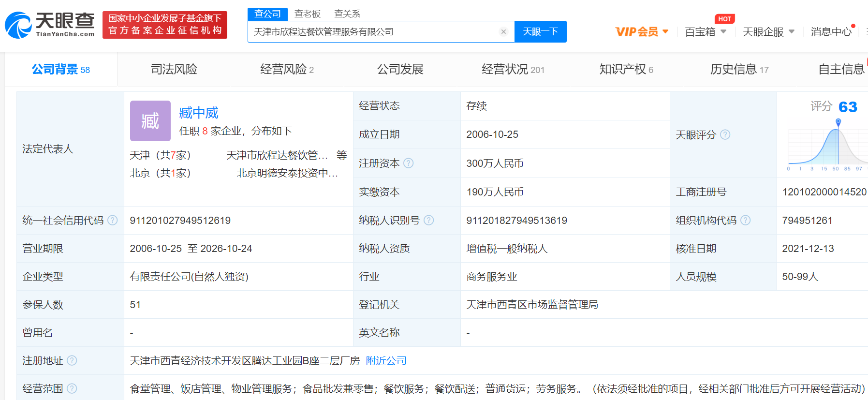This screenshot has height=400, width=868.
Task: Select the 历史信息 17 tab
Action: pos(739,70)
